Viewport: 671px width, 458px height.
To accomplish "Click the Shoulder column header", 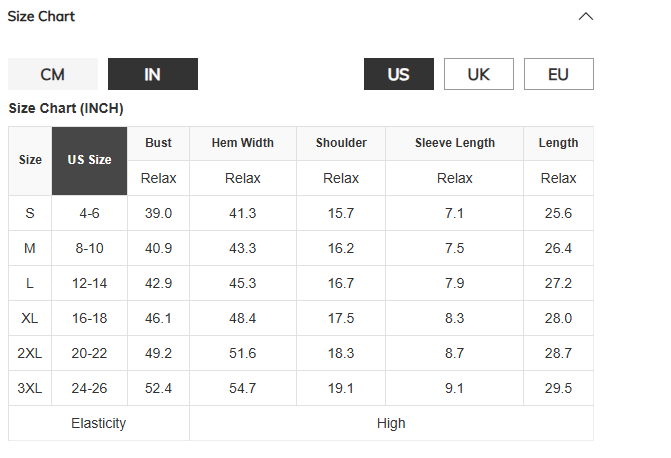I will (341, 143).
